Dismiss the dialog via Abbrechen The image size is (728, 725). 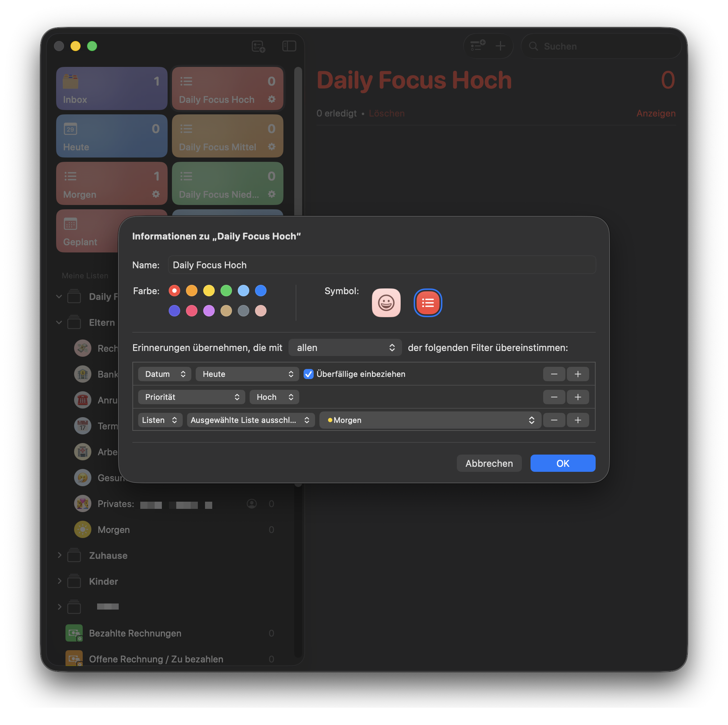[x=489, y=463]
